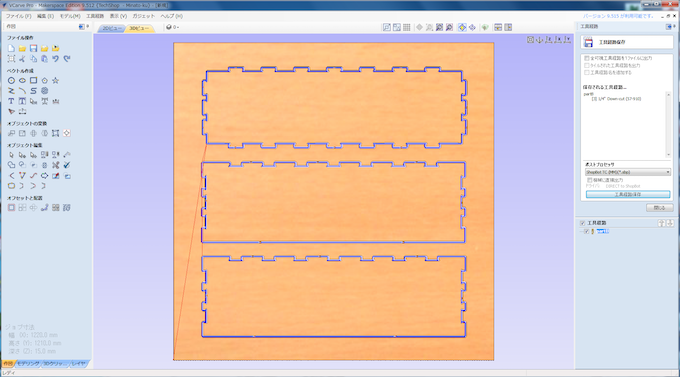Toggle the output-all-visible-toolpaths-to-one-file checkbox

[x=587, y=58]
